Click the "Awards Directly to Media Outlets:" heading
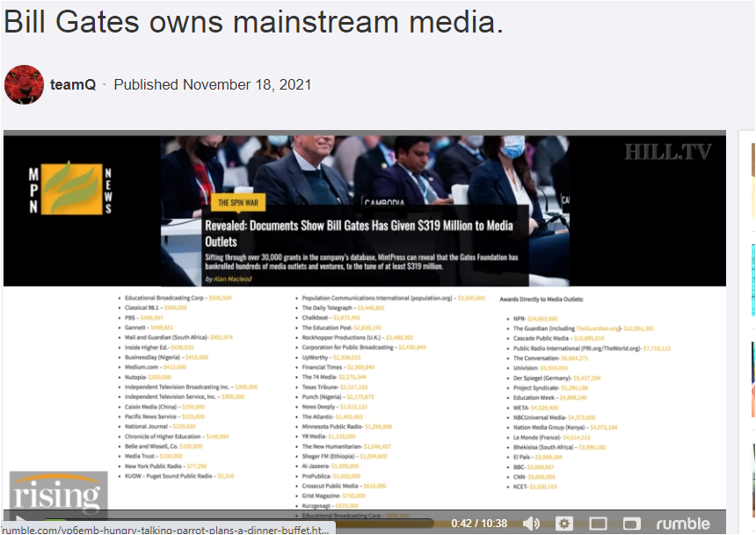756x535 pixels. click(x=542, y=300)
